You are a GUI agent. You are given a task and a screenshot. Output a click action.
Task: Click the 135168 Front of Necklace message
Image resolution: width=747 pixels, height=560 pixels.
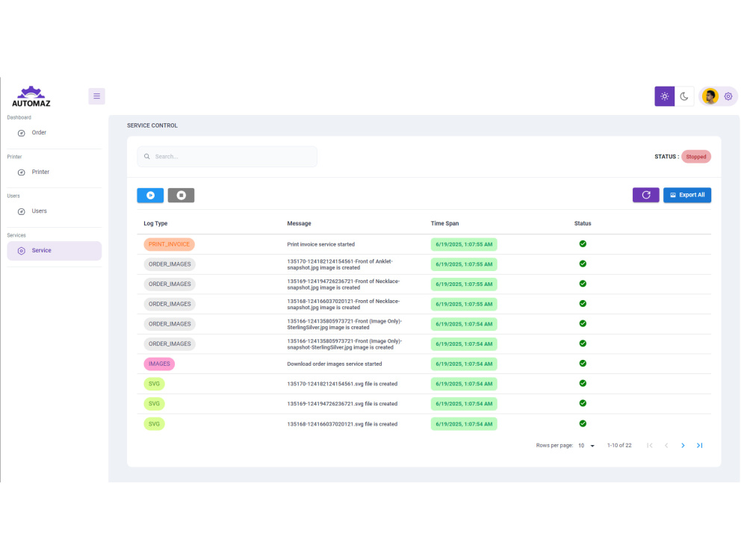point(344,305)
